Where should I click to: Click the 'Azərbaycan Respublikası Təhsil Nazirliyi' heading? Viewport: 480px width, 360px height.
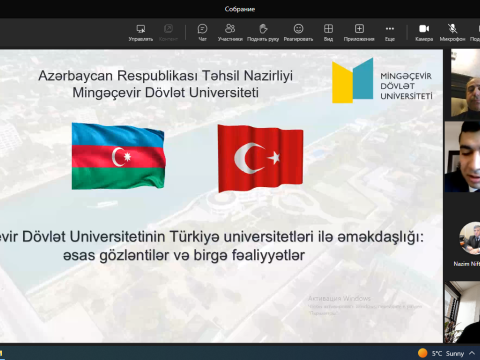(x=165, y=76)
